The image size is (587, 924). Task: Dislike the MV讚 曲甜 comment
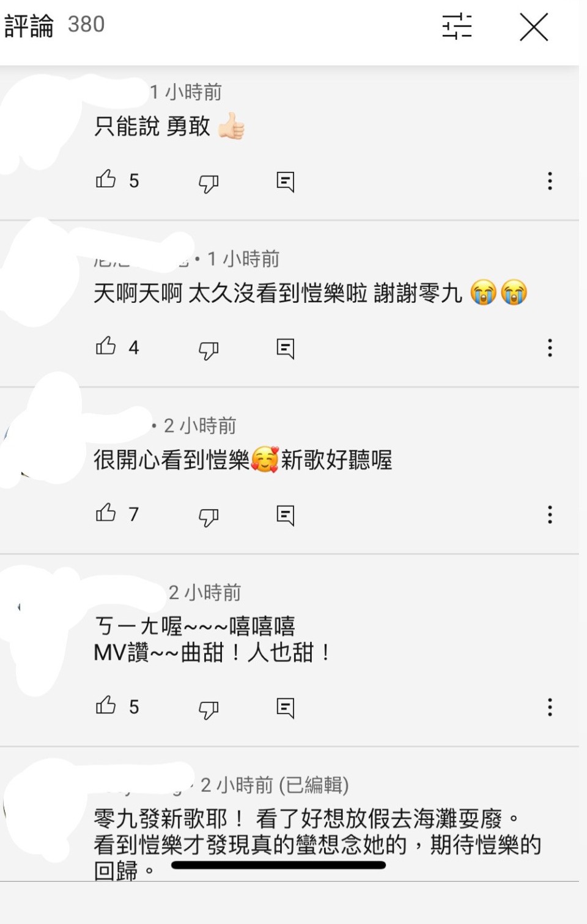click(x=209, y=709)
